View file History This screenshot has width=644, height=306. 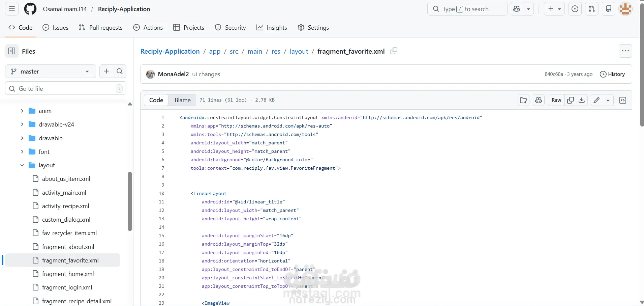(612, 74)
